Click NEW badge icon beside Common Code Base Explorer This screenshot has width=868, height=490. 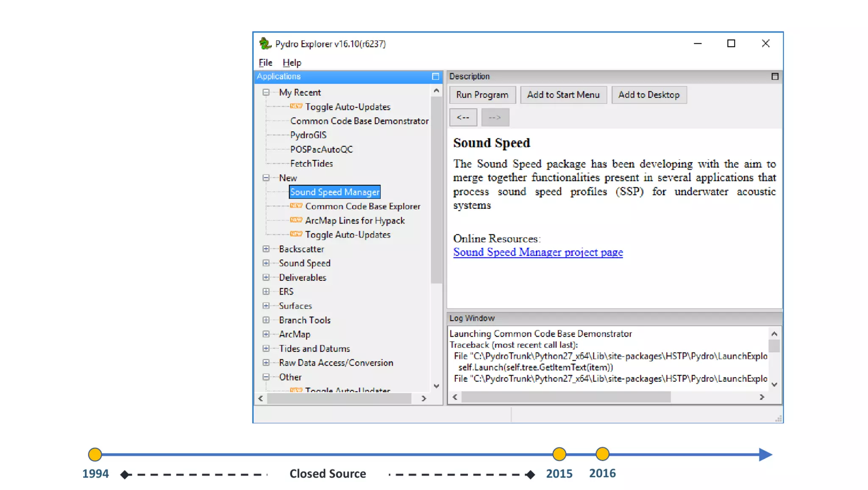click(296, 206)
